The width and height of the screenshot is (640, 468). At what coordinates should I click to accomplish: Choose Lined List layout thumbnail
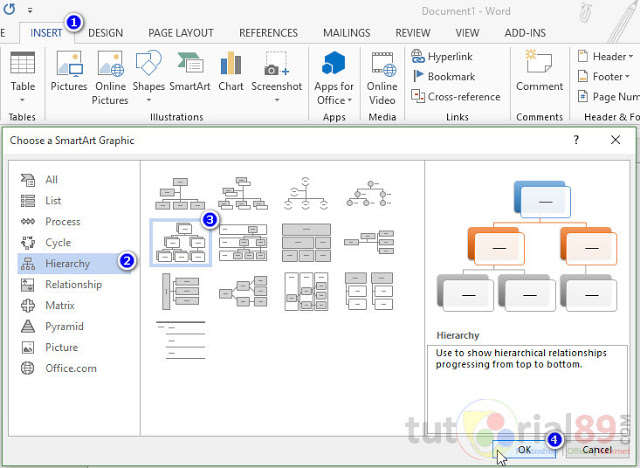[180, 340]
